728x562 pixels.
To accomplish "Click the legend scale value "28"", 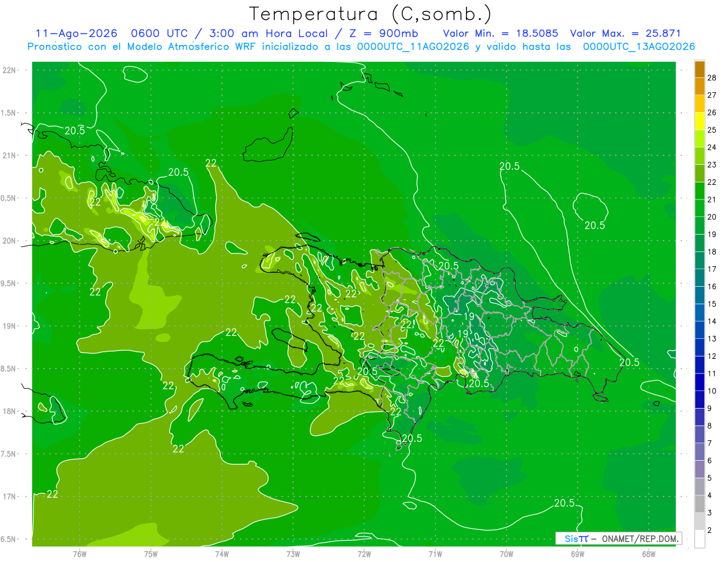I will (712, 78).
